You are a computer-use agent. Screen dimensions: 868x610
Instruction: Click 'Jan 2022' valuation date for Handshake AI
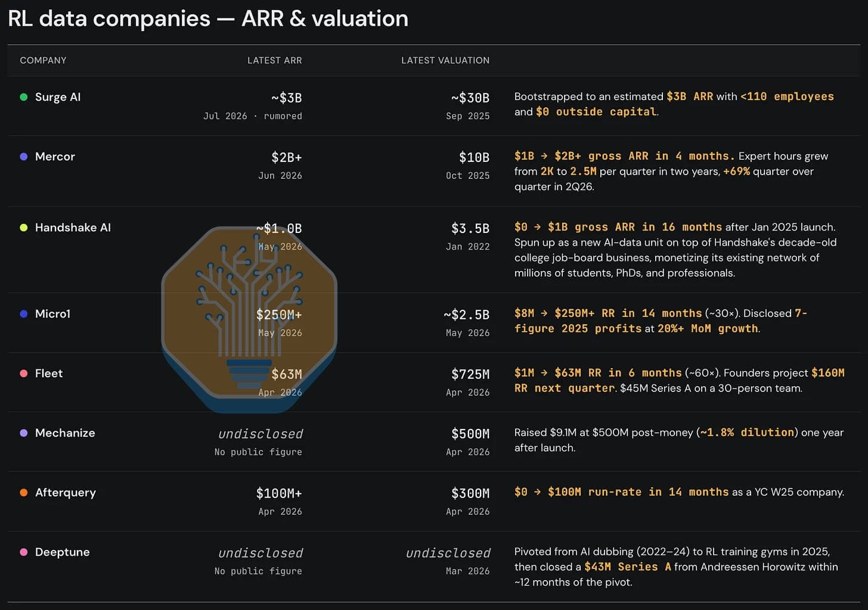click(x=468, y=247)
